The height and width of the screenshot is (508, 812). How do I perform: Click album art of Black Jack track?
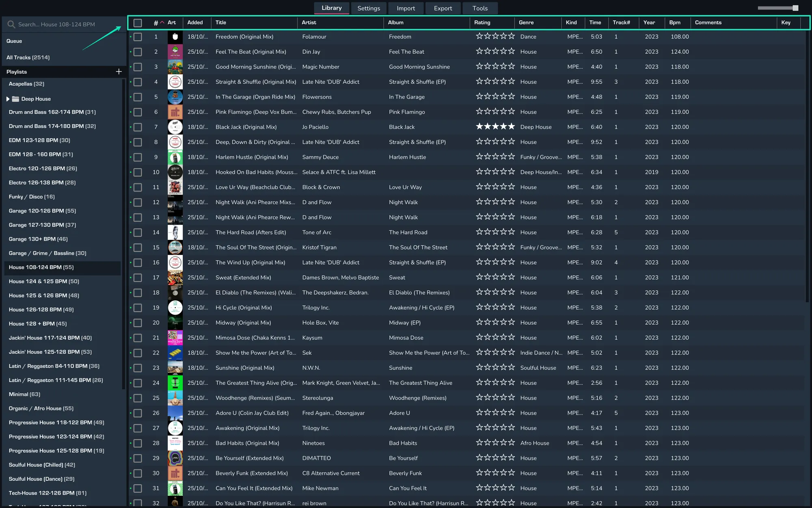(175, 127)
